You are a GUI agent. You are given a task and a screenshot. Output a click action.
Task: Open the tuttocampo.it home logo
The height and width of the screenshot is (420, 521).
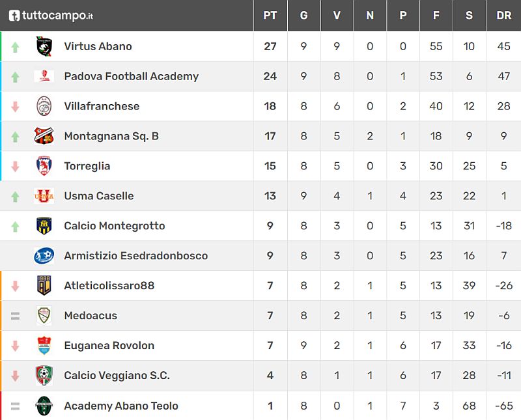click(x=51, y=16)
